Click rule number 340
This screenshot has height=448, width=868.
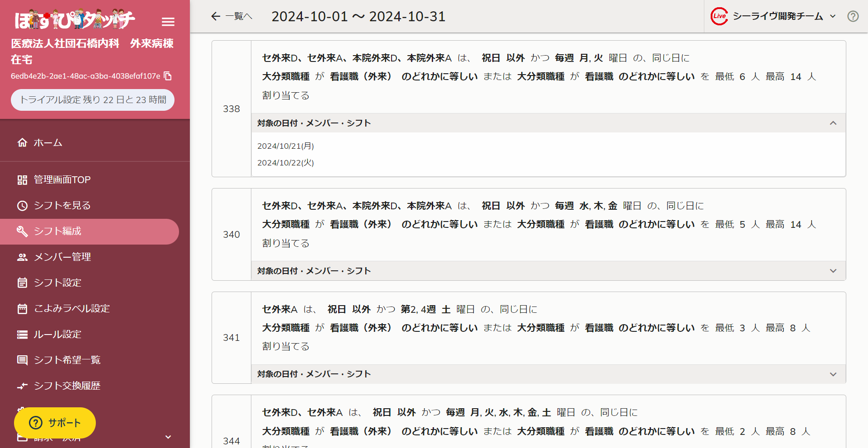(231, 235)
